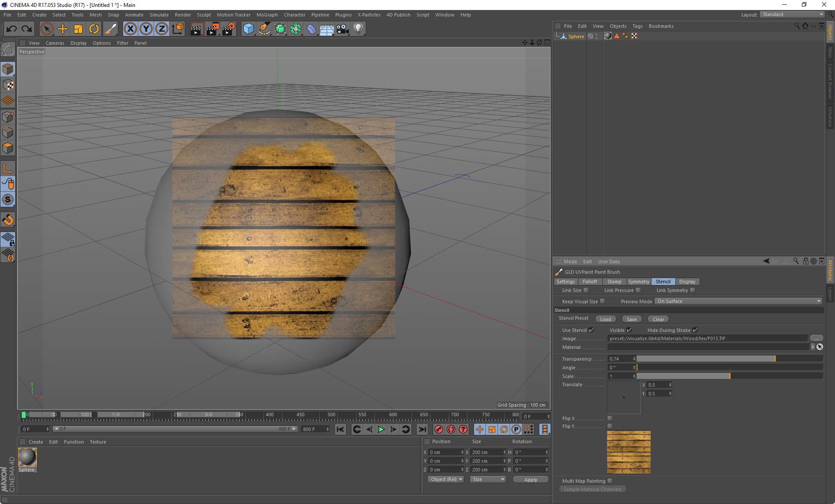Toggle the X axis lock
The image size is (835, 504).
tap(130, 29)
